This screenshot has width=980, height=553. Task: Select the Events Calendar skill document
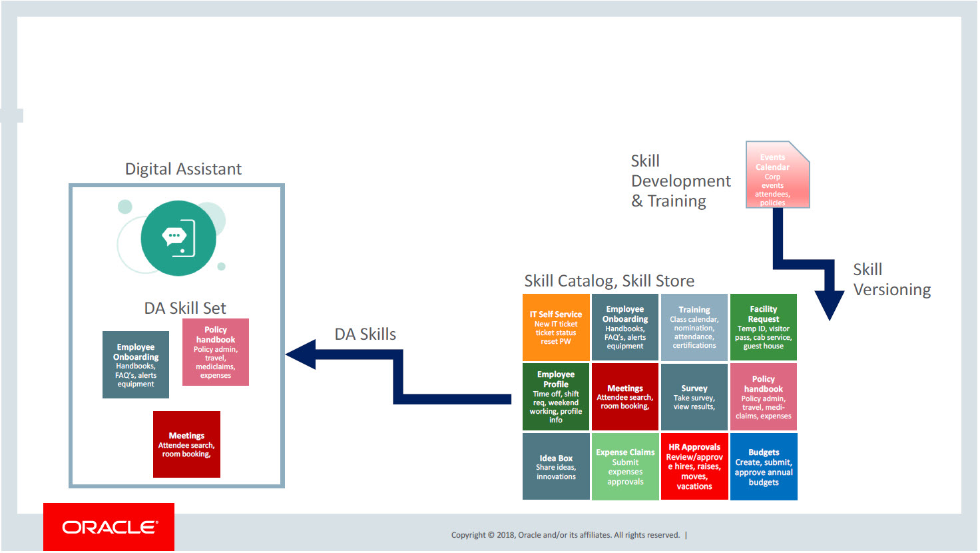(778, 175)
